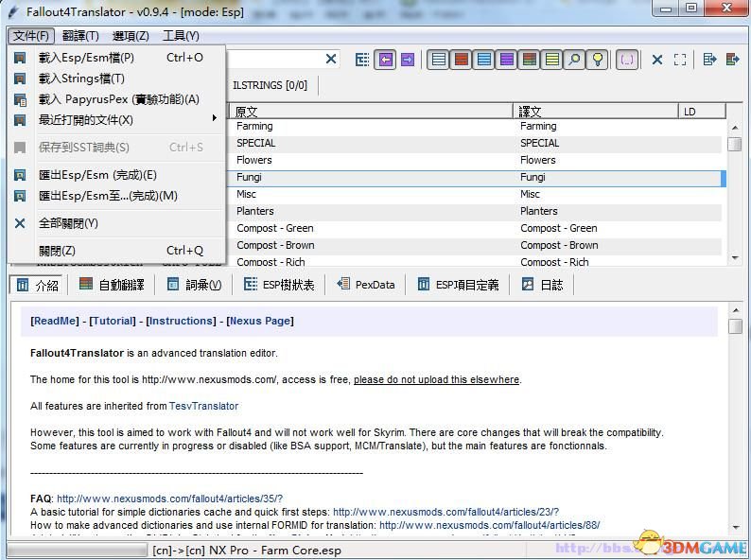This screenshot has height=560, width=751.
Task: Open the TesvTranslator link
Action: point(203,406)
